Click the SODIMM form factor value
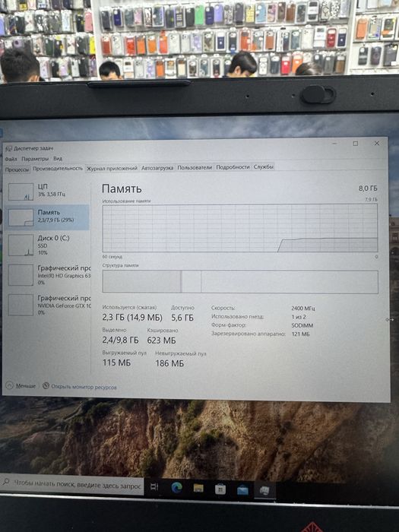399x532 pixels. click(x=302, y=325)
